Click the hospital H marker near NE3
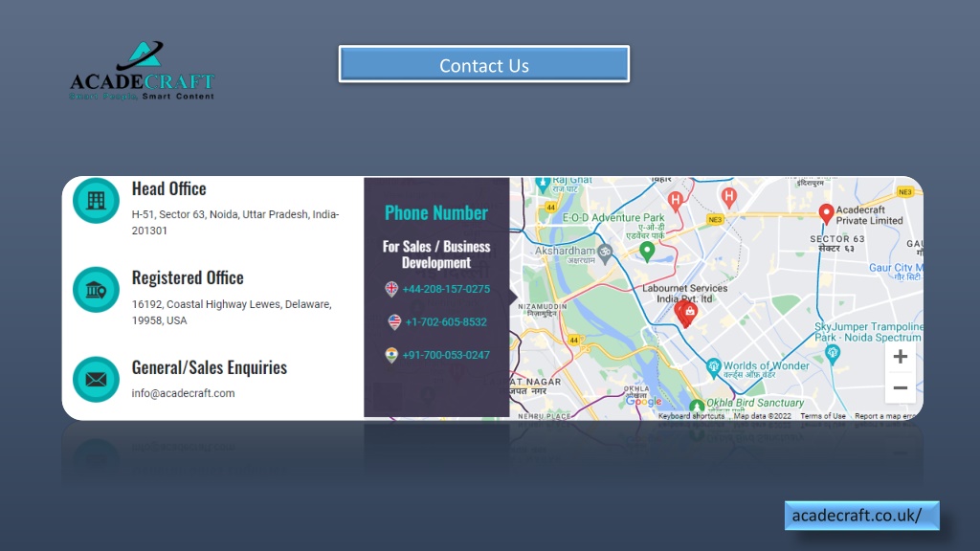 click(x=728, y=197)
